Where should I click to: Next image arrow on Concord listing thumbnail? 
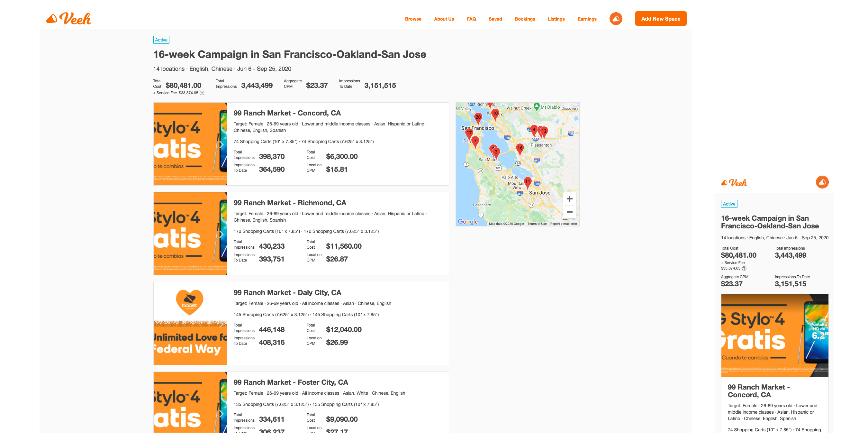tap(222, 145)
